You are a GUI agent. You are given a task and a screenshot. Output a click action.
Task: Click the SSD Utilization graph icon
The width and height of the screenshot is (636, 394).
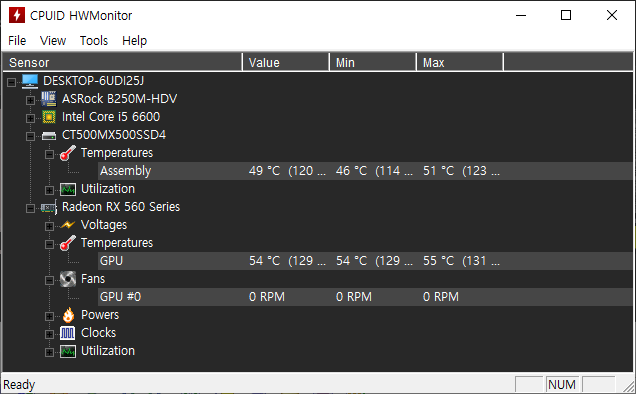(68, 189)
